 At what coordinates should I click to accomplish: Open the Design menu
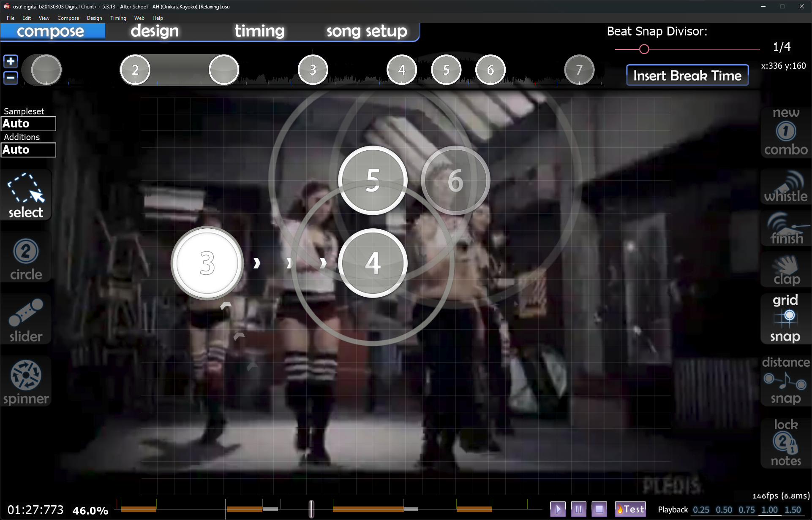point(94,18)
